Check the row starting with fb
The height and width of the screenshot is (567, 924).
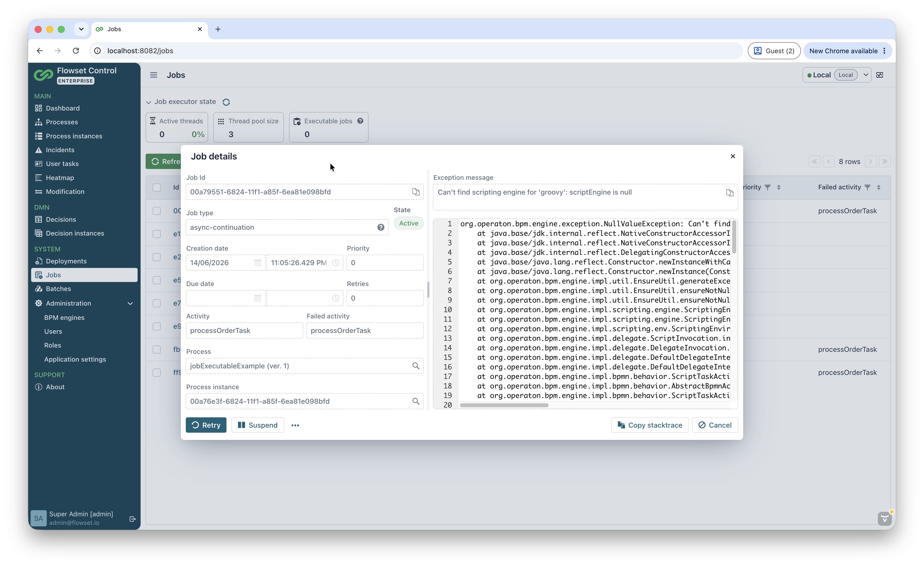pyautogui.click(x=157, y=350)
